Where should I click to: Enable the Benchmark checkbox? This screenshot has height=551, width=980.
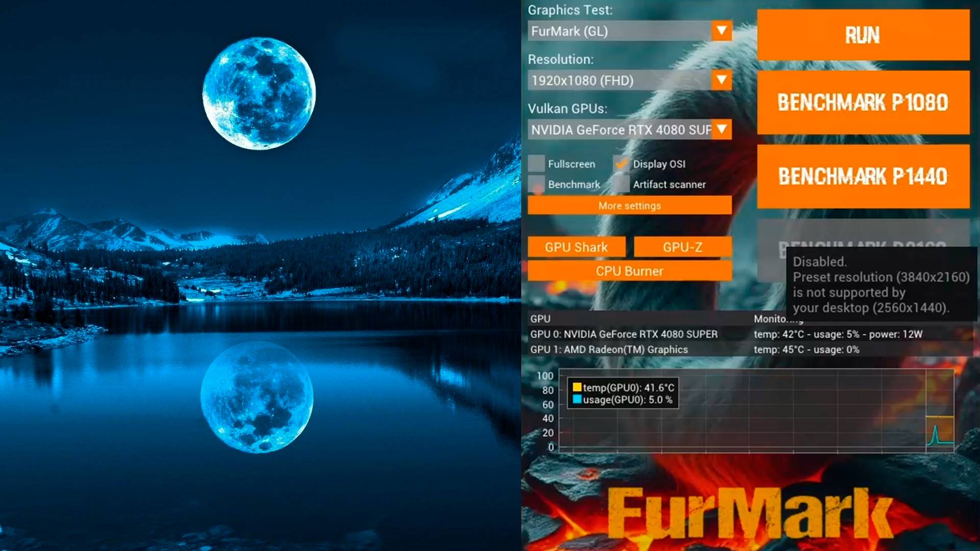537,184
